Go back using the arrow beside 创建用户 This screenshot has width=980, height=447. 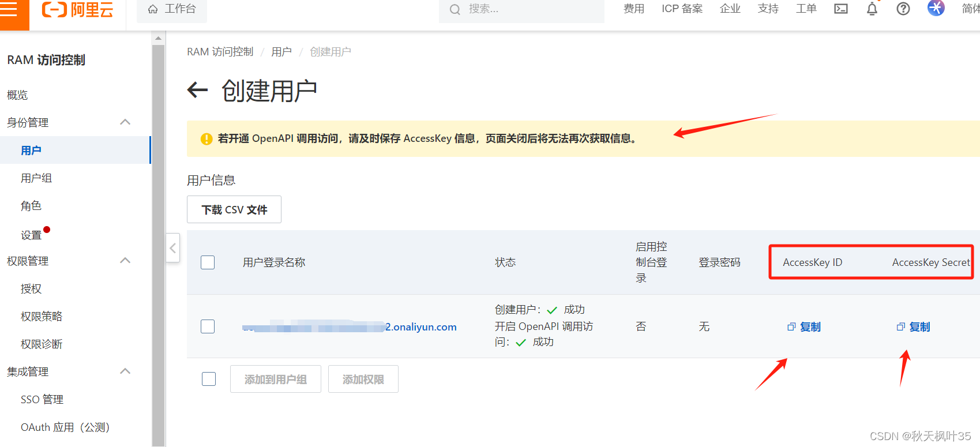point(197,90)
